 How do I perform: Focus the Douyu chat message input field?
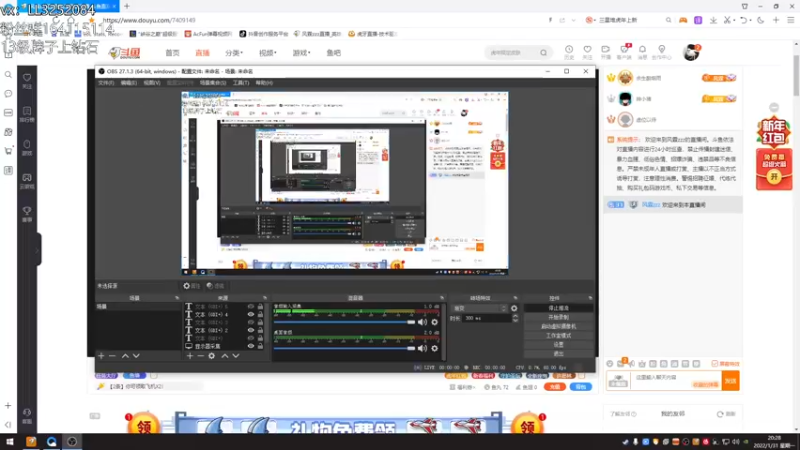coord(676,381)
